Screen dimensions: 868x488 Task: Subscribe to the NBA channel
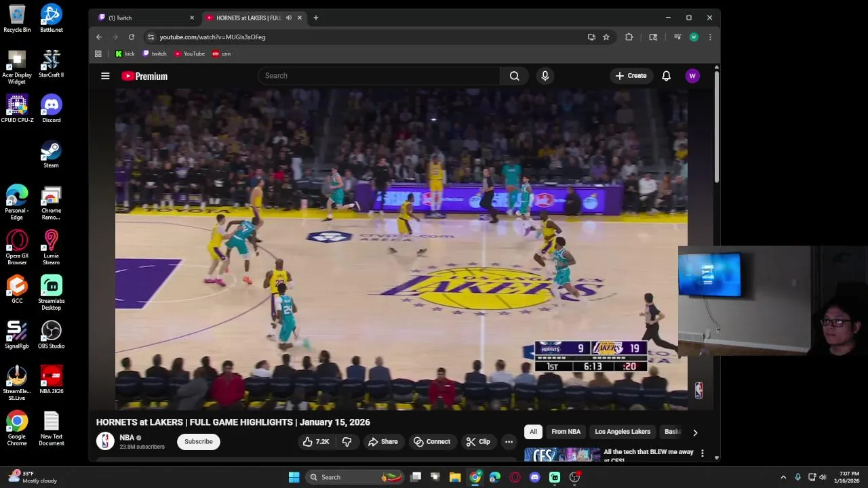coord(199,442)
